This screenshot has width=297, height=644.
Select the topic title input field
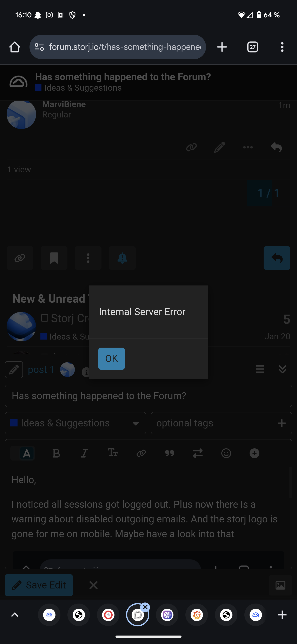pos(148,396)
